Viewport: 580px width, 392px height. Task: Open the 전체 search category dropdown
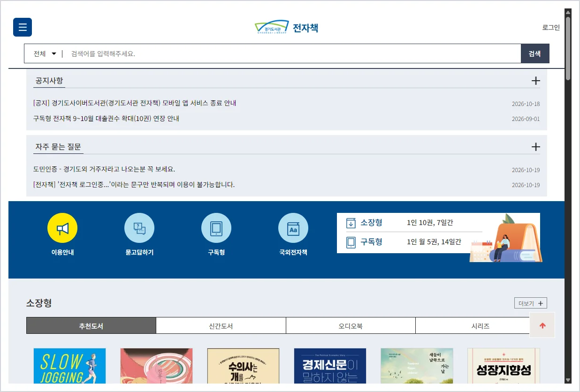(45, 53)
